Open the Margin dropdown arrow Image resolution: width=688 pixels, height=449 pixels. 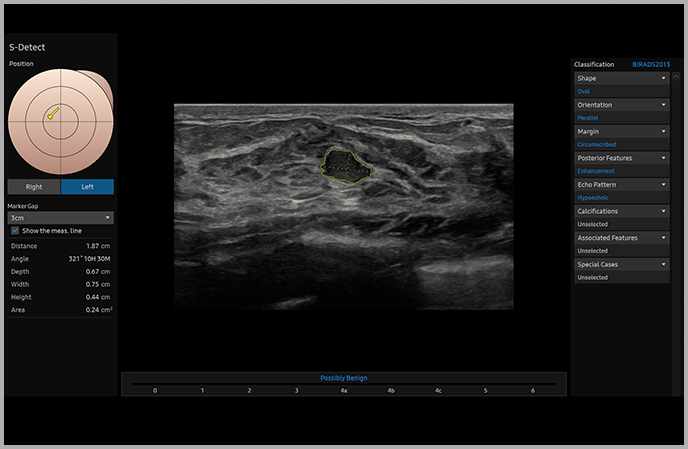[663, 131]
